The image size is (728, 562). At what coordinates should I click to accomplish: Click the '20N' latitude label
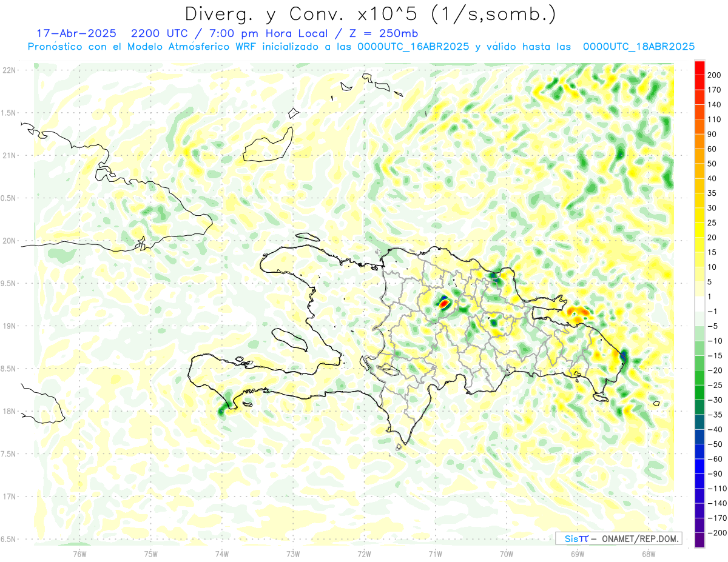(9, 241)
